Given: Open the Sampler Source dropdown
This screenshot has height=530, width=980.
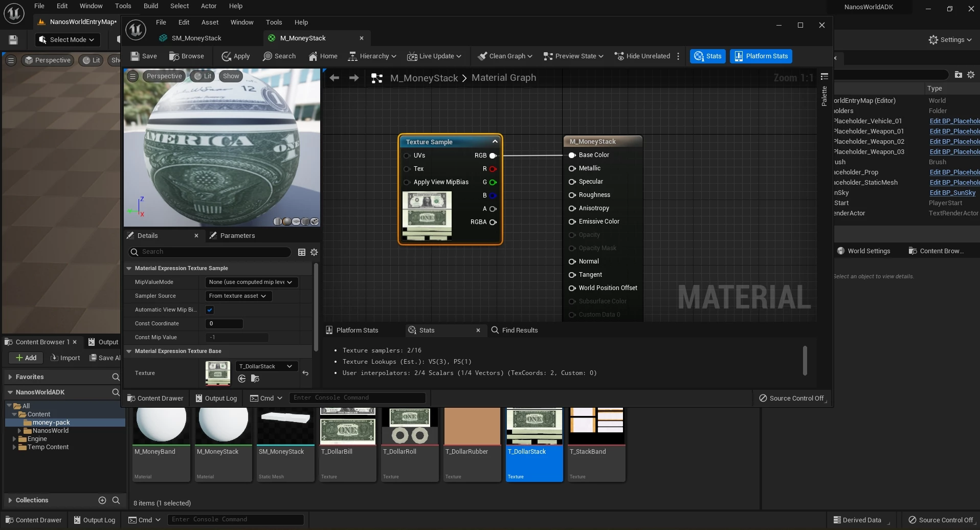Looking at the screenshot, I should tap(238, 296).
